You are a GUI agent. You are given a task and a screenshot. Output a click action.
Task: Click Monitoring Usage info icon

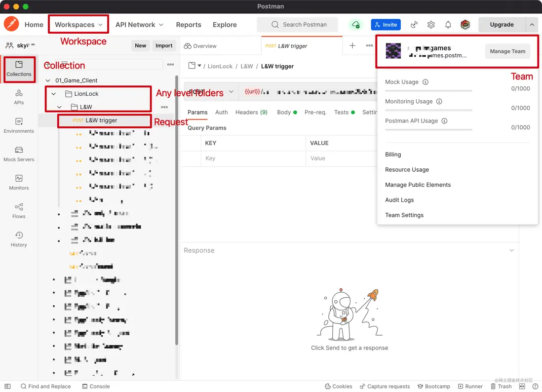(x=439, y=101)
